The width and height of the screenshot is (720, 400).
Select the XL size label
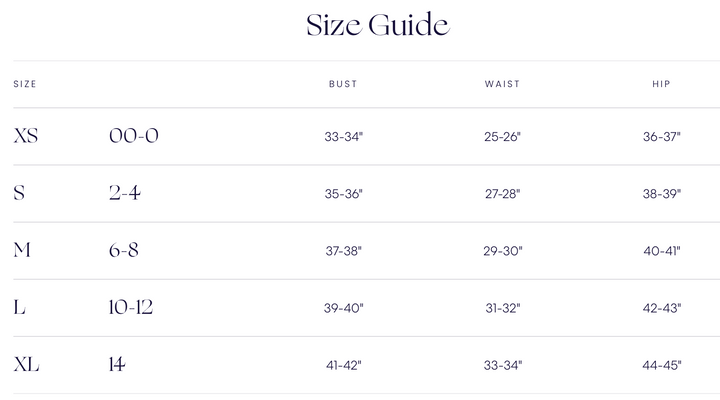pyautogui.click(x=26, y=365)
